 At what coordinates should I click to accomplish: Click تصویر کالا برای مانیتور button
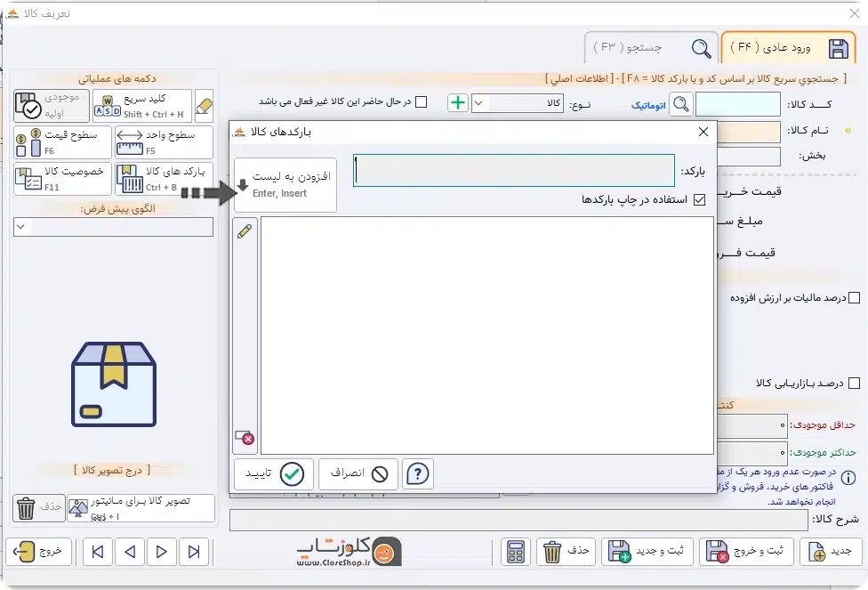tap(141, 508)
